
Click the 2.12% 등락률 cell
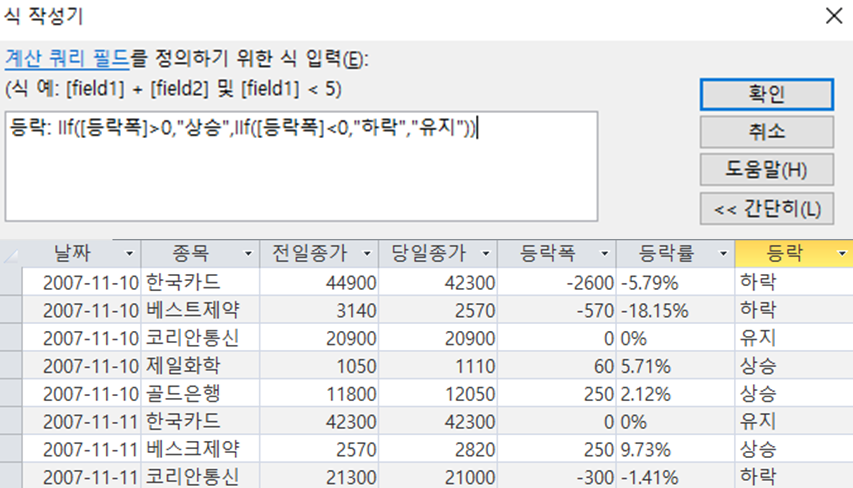point(676,393)
